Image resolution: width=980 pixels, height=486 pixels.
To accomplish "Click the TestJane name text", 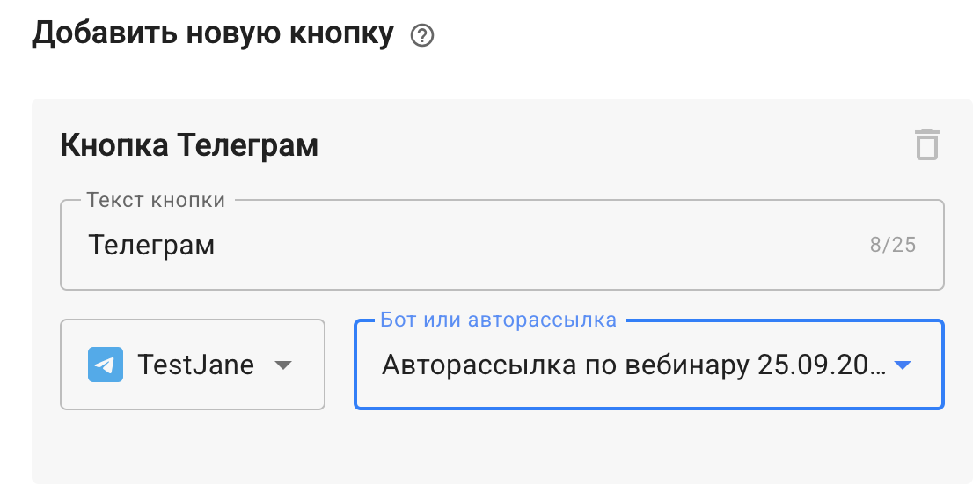I will click(x=195, y=364).
